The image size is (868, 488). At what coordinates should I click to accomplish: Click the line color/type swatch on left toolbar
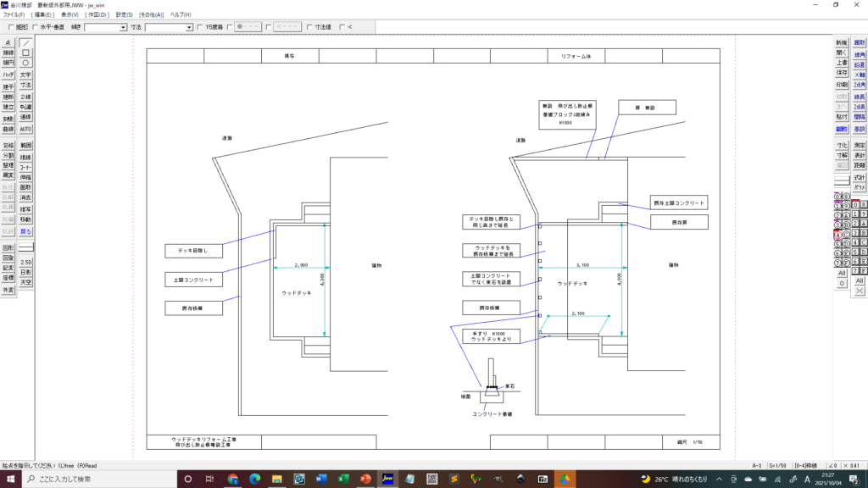point(25,247)
